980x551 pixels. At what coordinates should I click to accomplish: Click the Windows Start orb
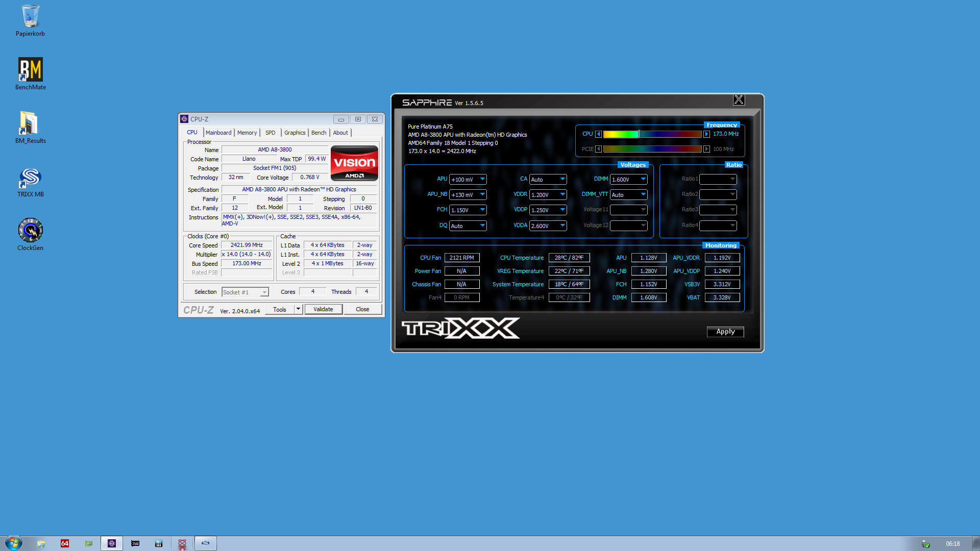tap(13, 543)
